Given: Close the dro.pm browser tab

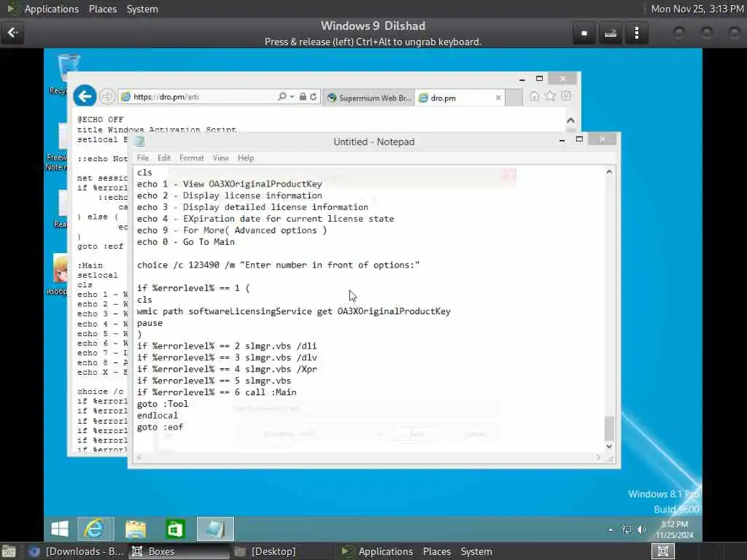Looking at the screenshot, I should point(498,98).
